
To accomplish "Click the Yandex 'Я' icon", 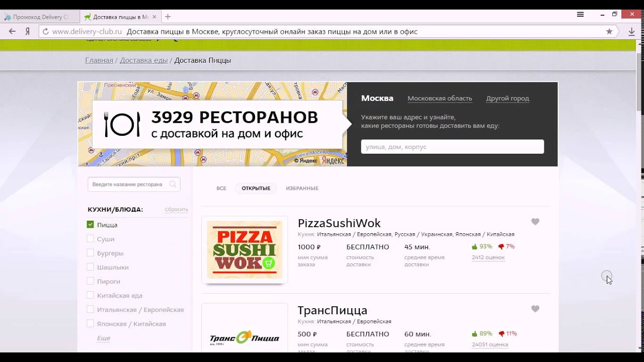I will pyautogui.click(x=28, y=31).
